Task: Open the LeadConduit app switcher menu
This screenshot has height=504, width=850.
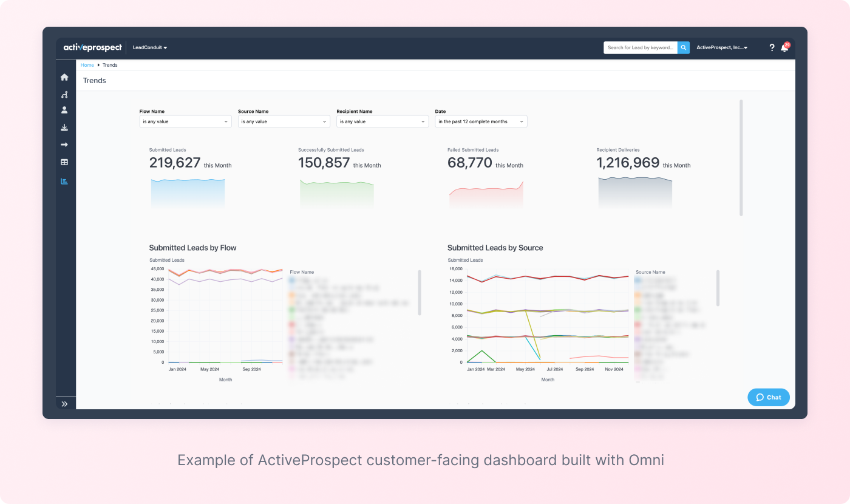Action: pos(149,47)
